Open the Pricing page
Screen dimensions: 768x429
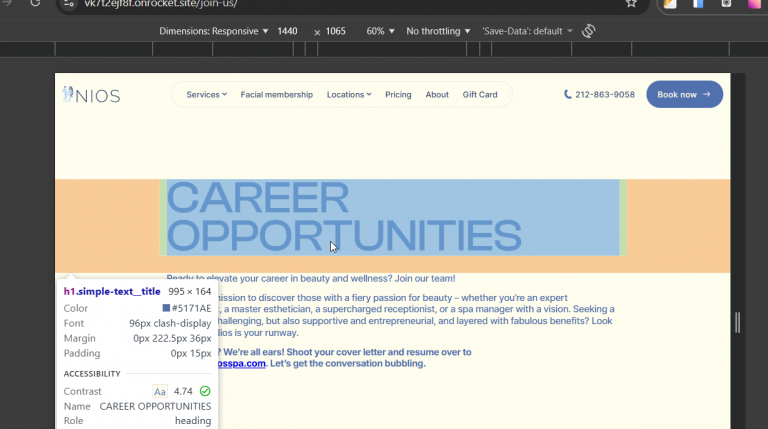(x=398, y=95)
